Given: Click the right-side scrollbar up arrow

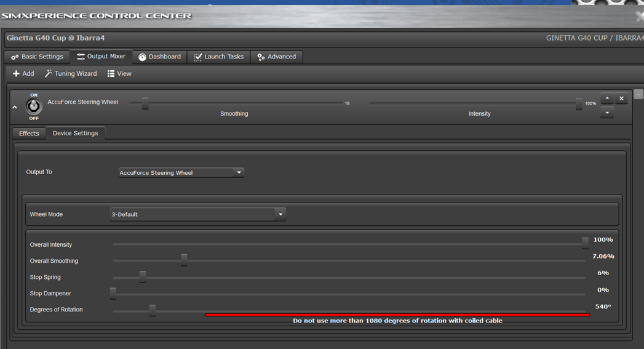Looking at the screenshot, I should click(638, 94).
